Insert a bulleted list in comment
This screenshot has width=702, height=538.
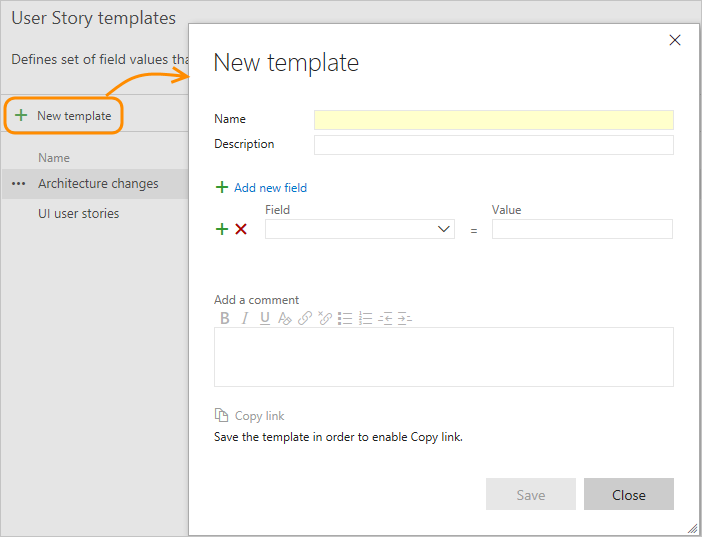(x=345, y=318)
